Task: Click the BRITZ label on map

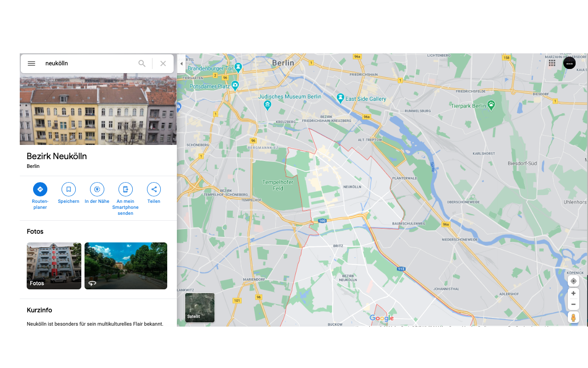Action: click(x=338, y=246)
